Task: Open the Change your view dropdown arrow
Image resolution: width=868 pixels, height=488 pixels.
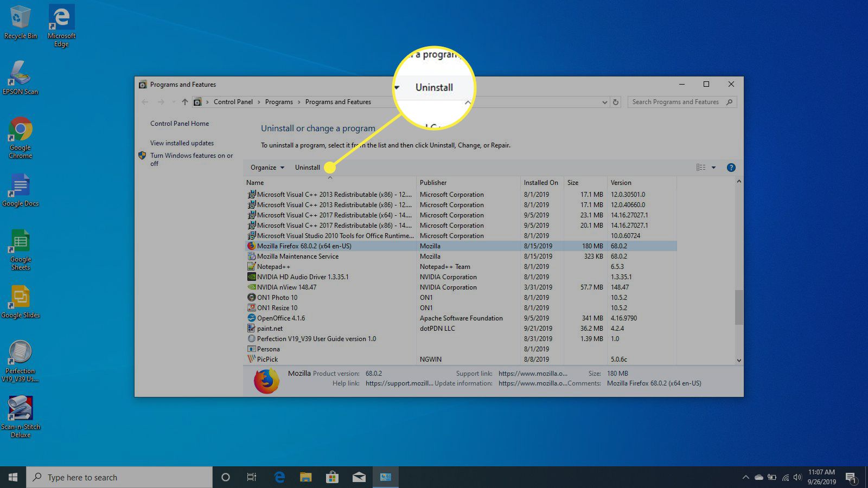Action: 712,167
